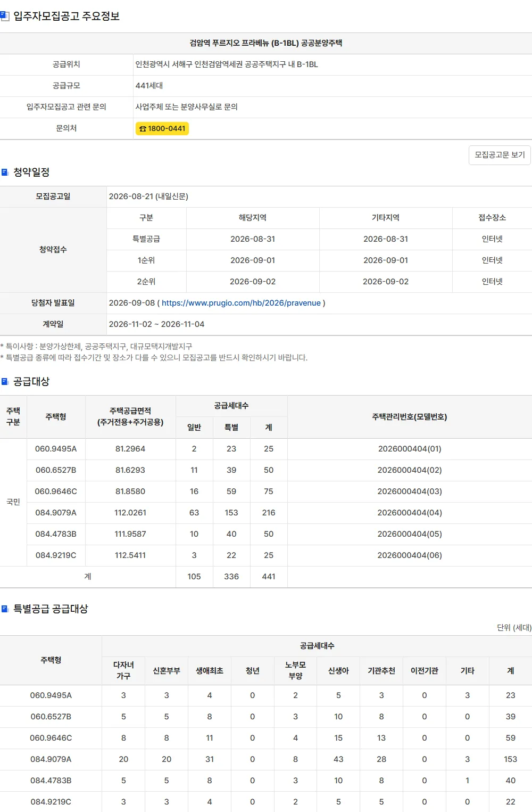
Task: Click the general supply total 105
Action: pyautogui.click(x=194, y=577)
